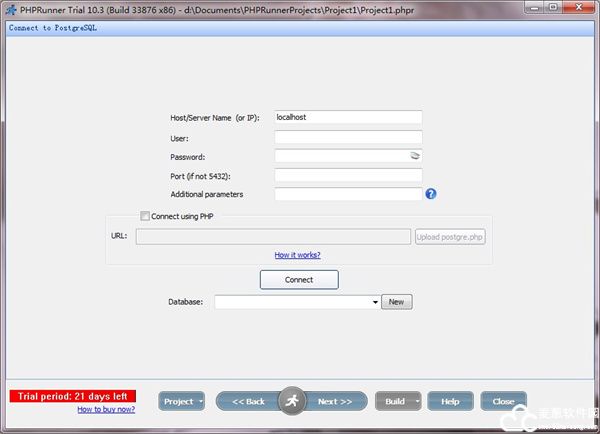Screen dimensions: 600x434
Task: Click the URL input field
Action: click(273, 237)
